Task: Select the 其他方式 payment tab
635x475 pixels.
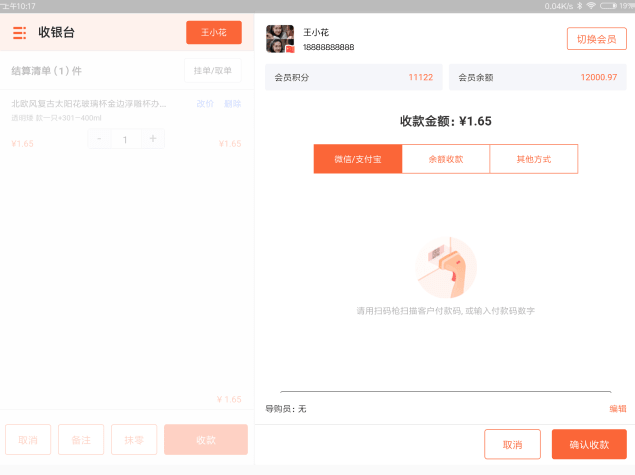Action: click(x=534, y=159)
